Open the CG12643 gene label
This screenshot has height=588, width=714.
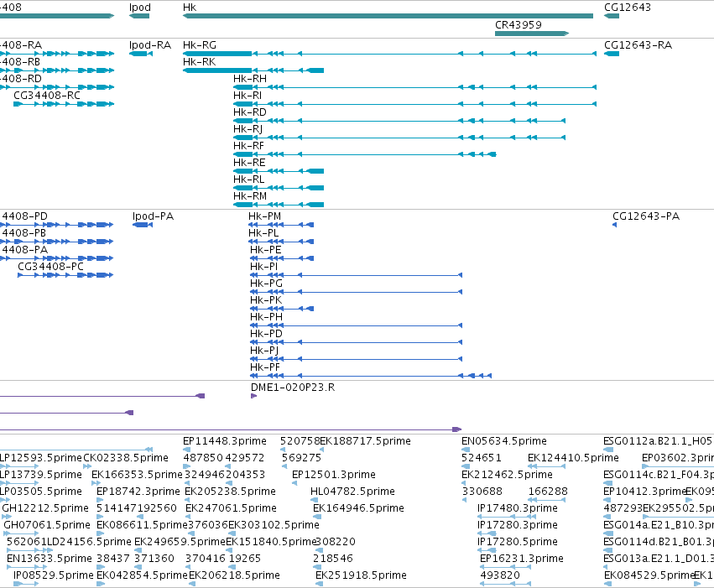tap(627, 8)
